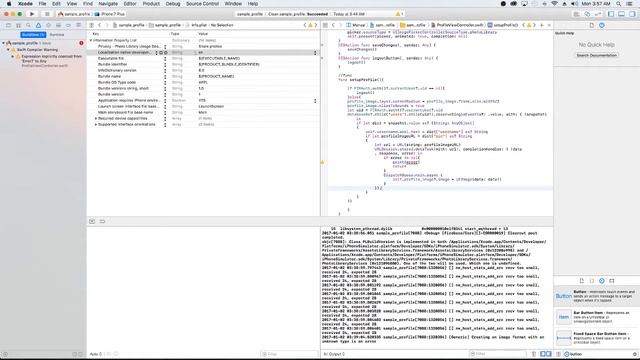Open the Debug menu

(173, 4)
